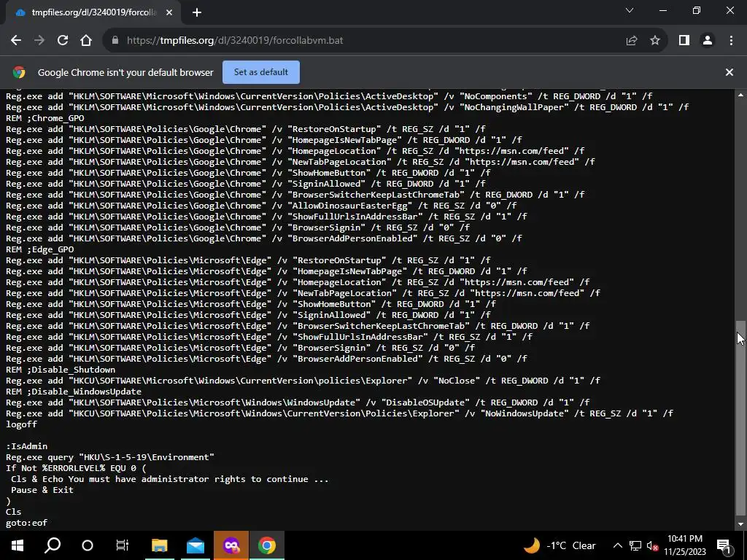Screen dimensions: 747x560
Task: Go back to the previous page
Action: coord(16,41)
